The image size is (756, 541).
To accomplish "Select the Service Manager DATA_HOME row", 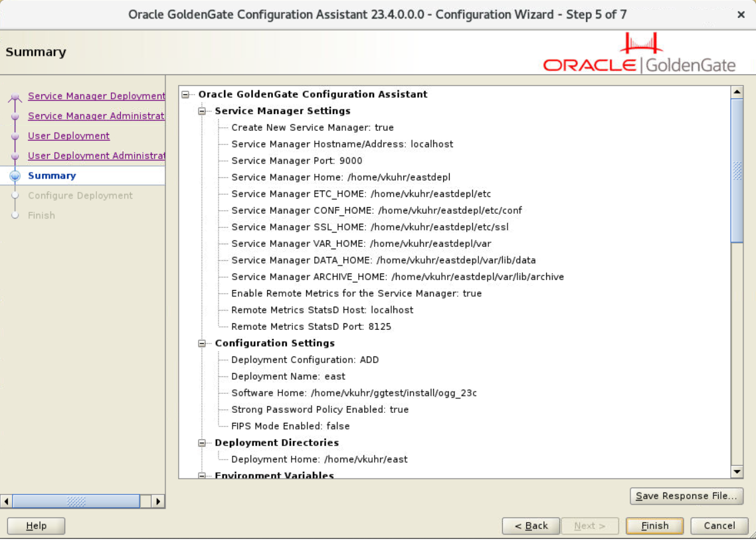I will pyautogui.click(x=383, y=260).
